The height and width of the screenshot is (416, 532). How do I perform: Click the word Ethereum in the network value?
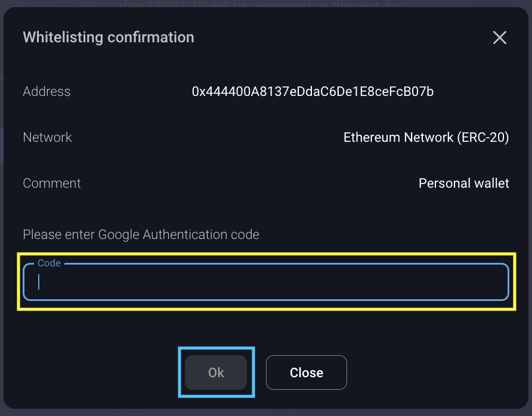(x=372, y=138)
